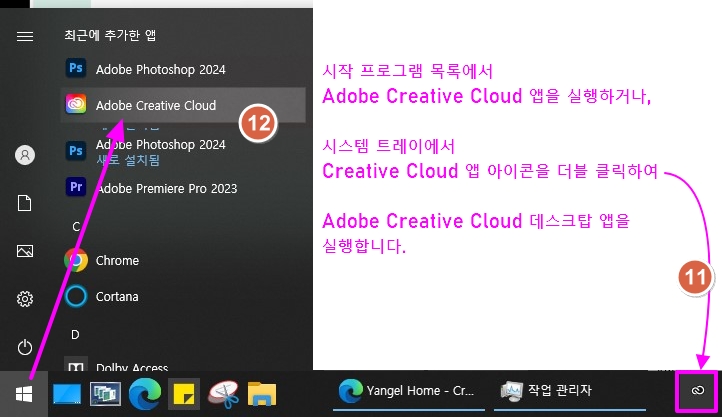The height and width of the screenshot is (417, 722).
Task: Jump to letter C app group
Action: (76, 226)
